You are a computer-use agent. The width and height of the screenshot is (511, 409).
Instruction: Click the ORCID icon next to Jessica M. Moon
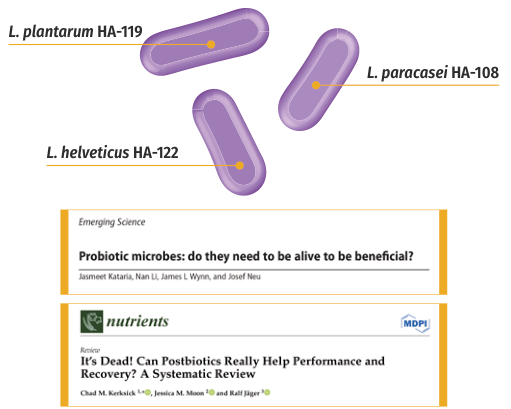point(211,393)
